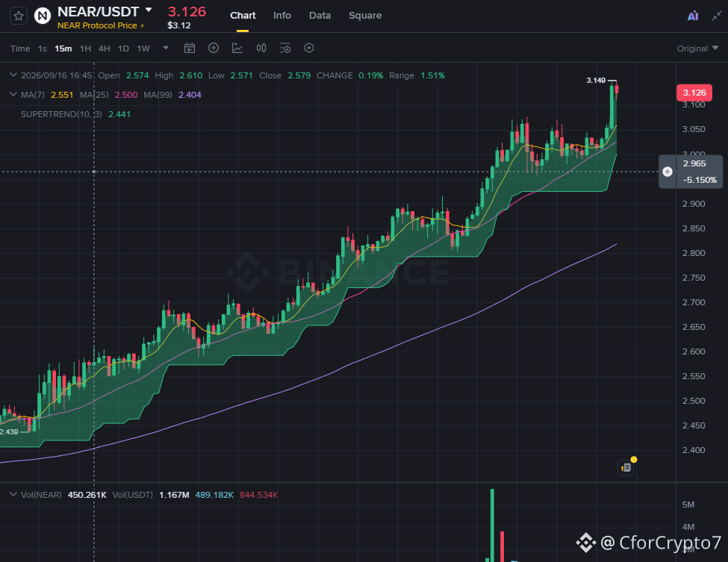
Task: Click the hexagon chart settings icon
Action: click(309, 48)
